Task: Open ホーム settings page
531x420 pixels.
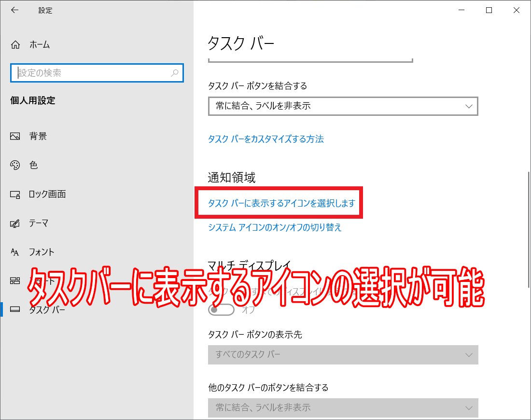Action: (x=40, y=45)
